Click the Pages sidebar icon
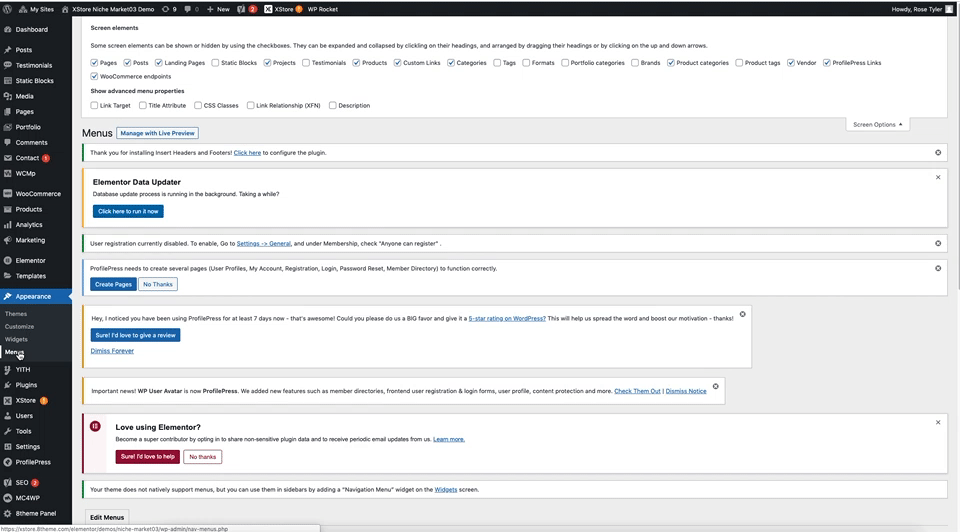 coord(7,111)
